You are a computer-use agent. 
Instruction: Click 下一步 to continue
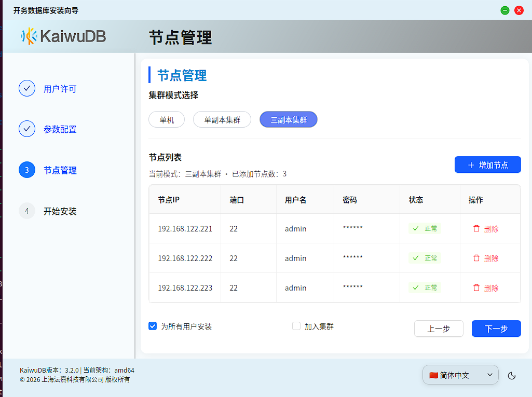pos(496,328)
